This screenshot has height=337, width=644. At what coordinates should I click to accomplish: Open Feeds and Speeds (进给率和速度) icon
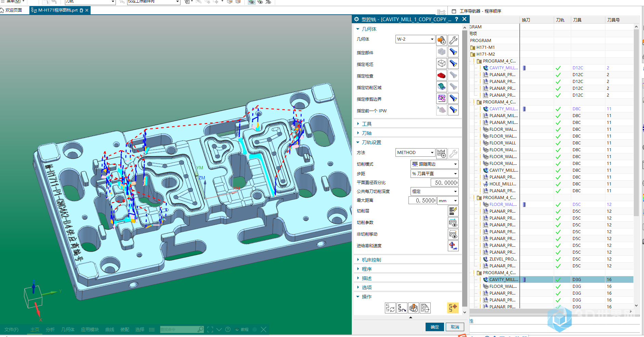[453, 246]
